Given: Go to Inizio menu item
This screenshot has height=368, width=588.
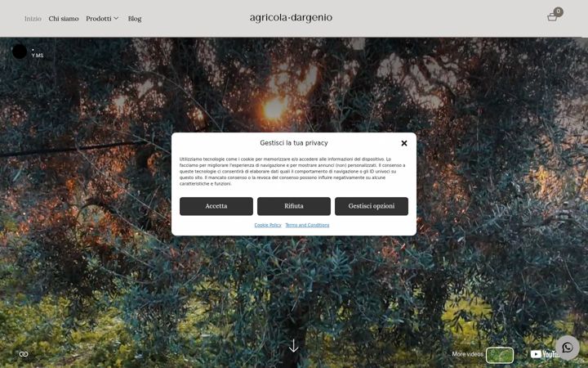Looking at the screenshot, I should click(x=33, y=18).
